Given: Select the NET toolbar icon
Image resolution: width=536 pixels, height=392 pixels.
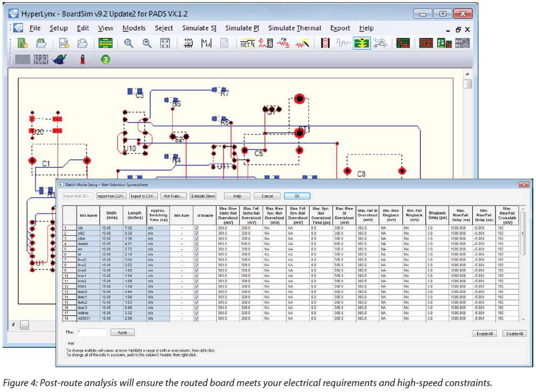Looking at the screenshot, I should click(247, 44).
